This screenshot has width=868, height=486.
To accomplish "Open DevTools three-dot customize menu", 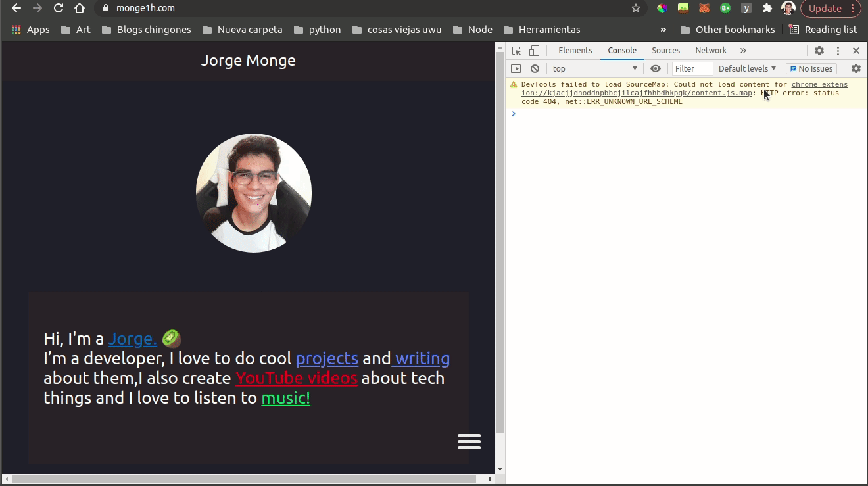I will click(838, 51).
